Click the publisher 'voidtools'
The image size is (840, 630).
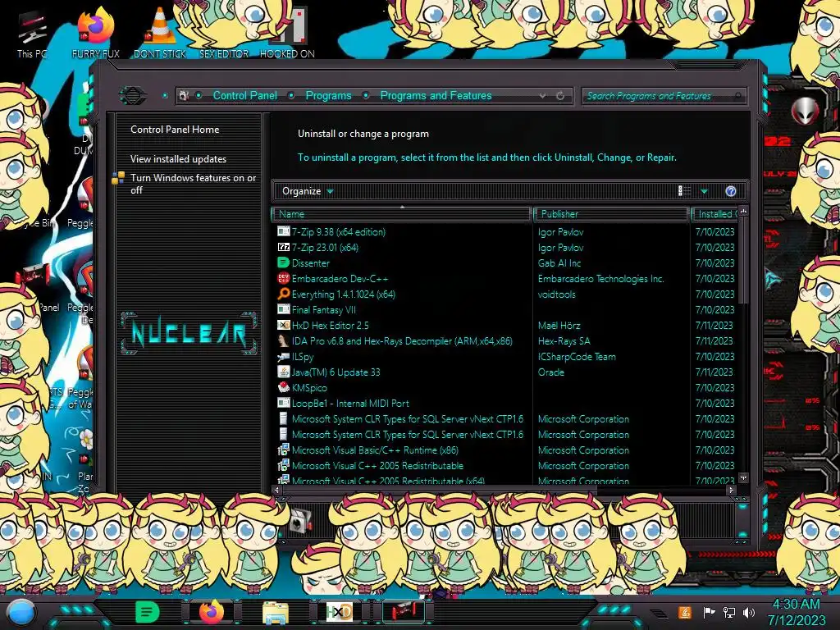(557, 294)
